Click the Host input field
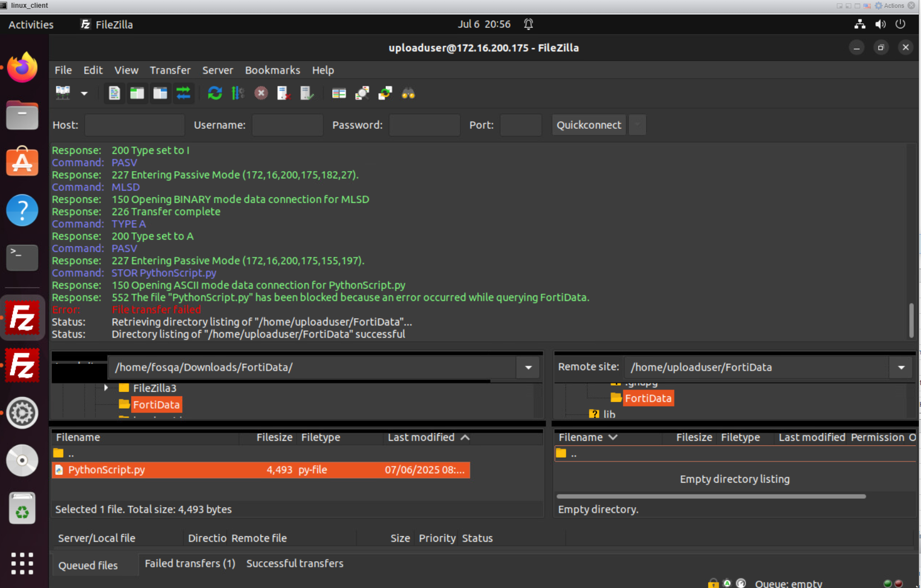Viewport: 921px width, 588px height. [134, 125]
